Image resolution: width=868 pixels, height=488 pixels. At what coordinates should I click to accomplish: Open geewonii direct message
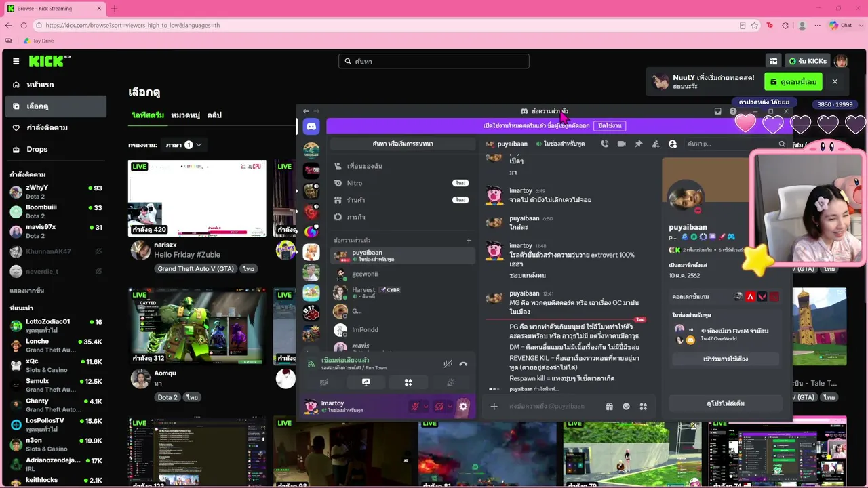click(403, 274)
